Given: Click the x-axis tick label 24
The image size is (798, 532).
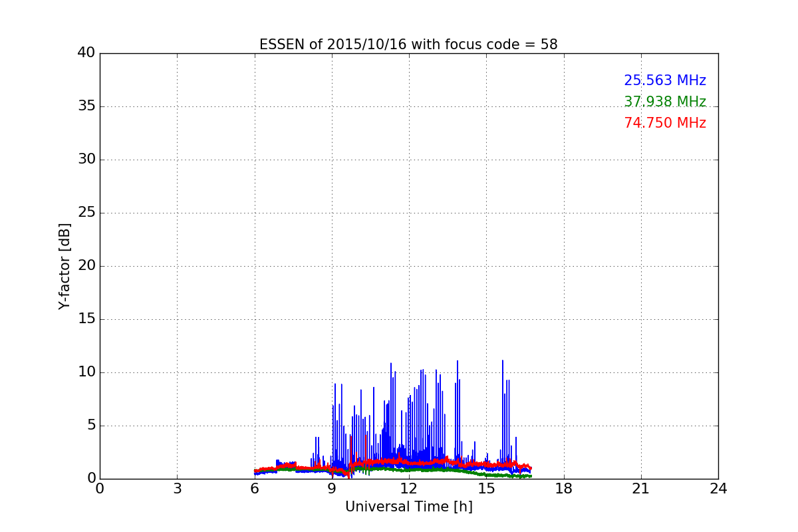Looking at the screenshot, I should coord(718,489).
